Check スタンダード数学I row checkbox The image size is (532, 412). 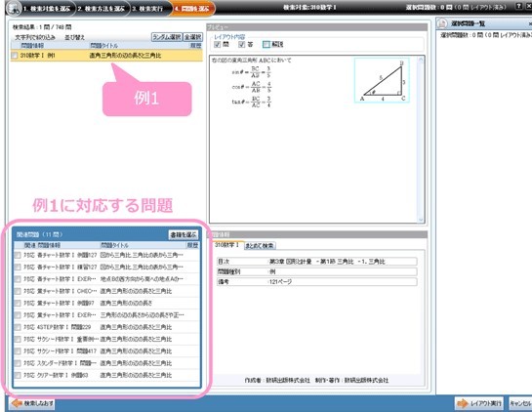click(18, 363)
